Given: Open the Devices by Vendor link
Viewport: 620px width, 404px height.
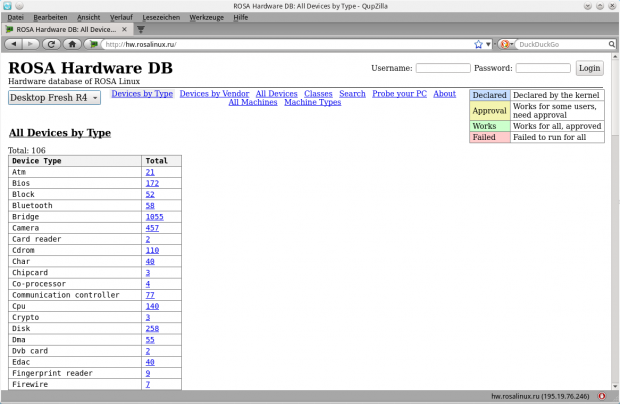Looking at the screenshot, I should (214, 93).
